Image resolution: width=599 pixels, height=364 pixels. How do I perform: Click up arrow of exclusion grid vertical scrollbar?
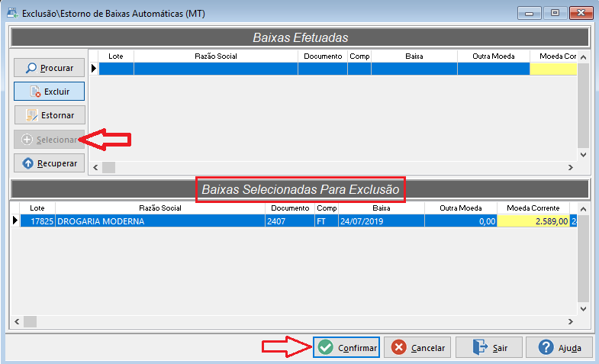(583, 209)
